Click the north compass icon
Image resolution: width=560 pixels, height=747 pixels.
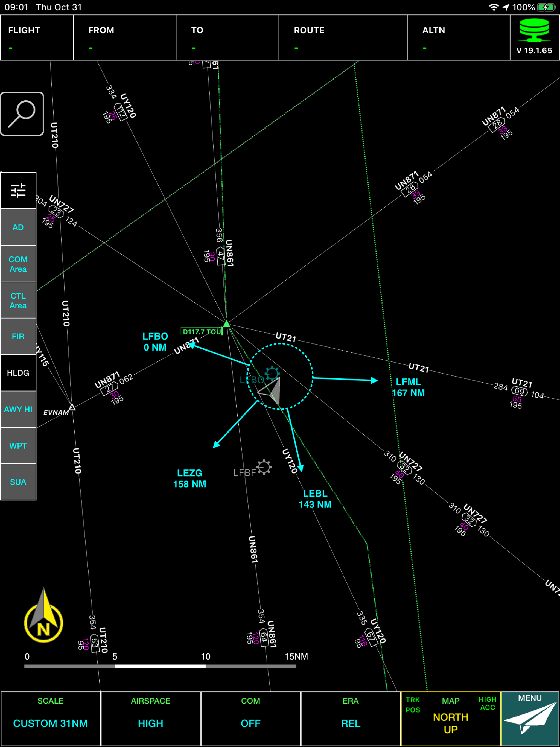pos(43,619)
